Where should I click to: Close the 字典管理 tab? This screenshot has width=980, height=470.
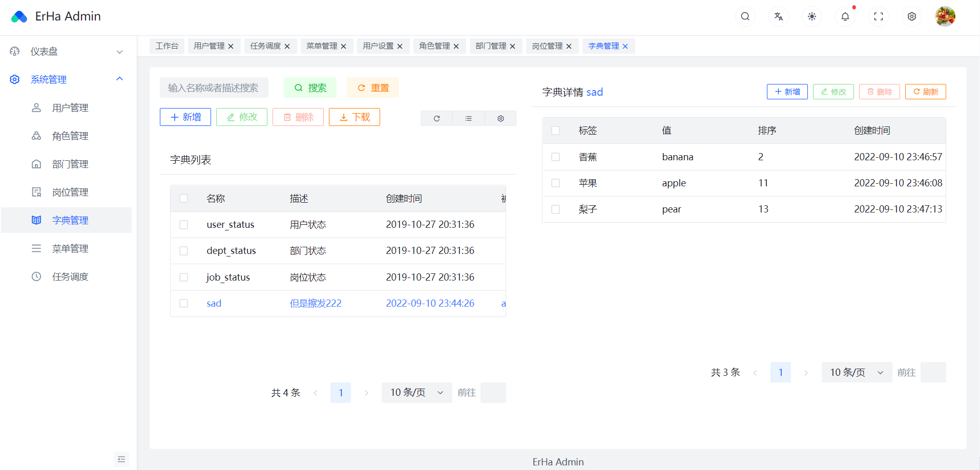(x=625, y=46)
